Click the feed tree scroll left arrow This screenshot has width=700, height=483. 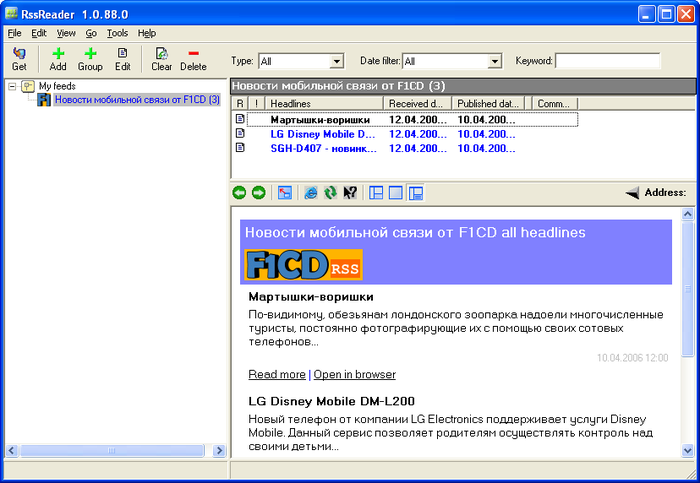click(x=12, y=450)
